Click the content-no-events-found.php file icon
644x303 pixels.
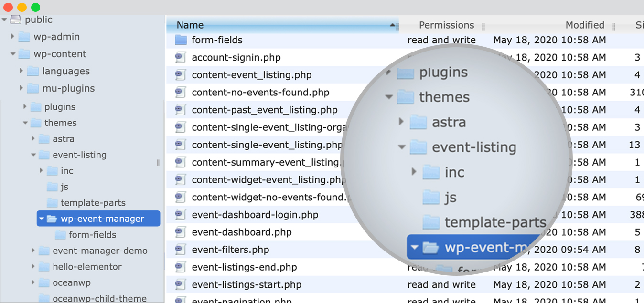[180, 93]
